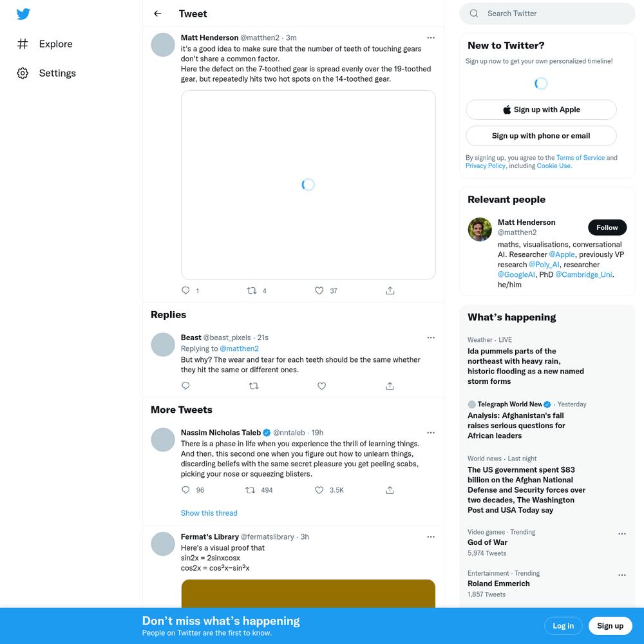The width and height of the screenshot is (644, 644).
Task: Click Sign up with Apple
Action: [x=541, y=109]
